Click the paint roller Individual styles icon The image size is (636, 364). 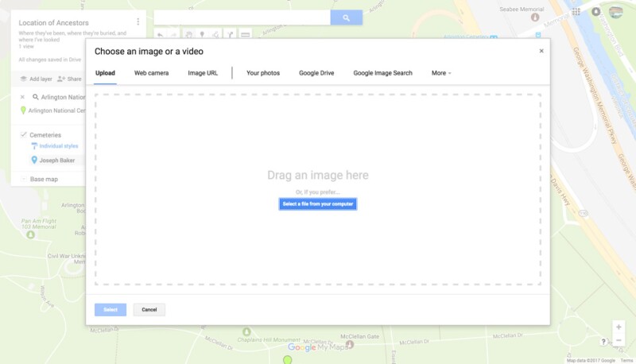34,146
